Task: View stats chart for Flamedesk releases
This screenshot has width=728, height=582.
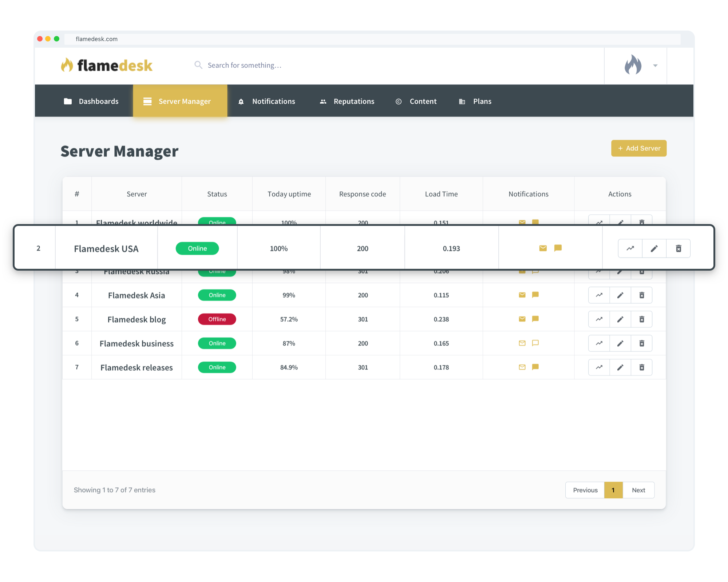Action: 599,367
